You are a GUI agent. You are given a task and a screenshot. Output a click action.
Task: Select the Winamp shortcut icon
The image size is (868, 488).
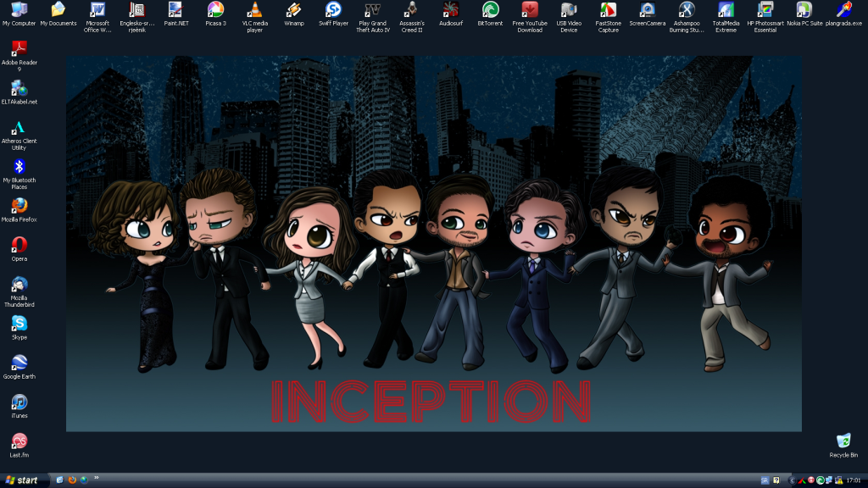point(294,14)
